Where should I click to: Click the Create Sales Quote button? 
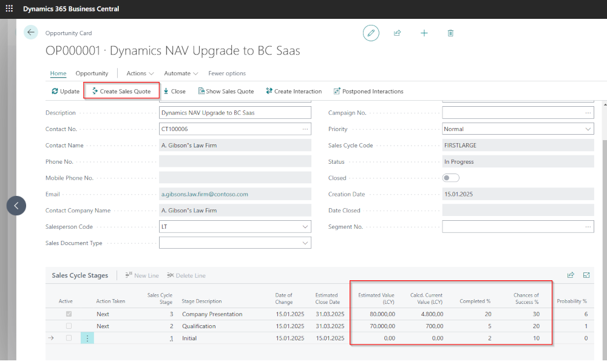(121, 91)
